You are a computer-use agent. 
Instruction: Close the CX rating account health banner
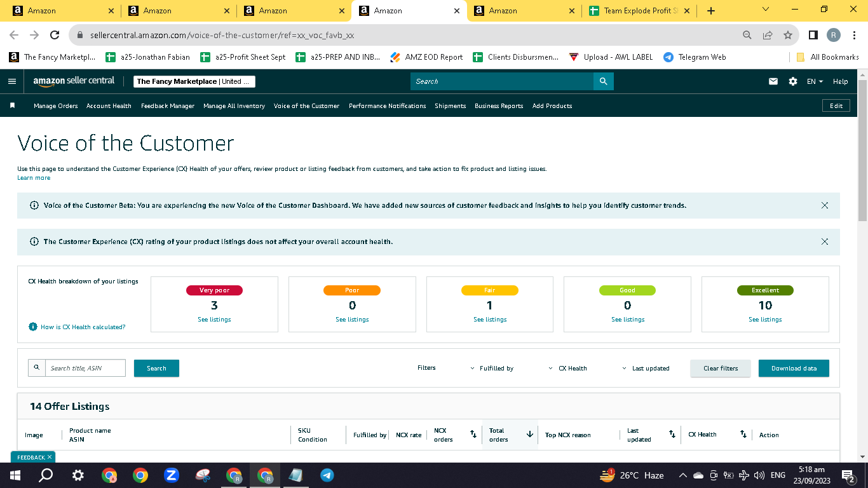pyautogui.click(x=825, y=241)
